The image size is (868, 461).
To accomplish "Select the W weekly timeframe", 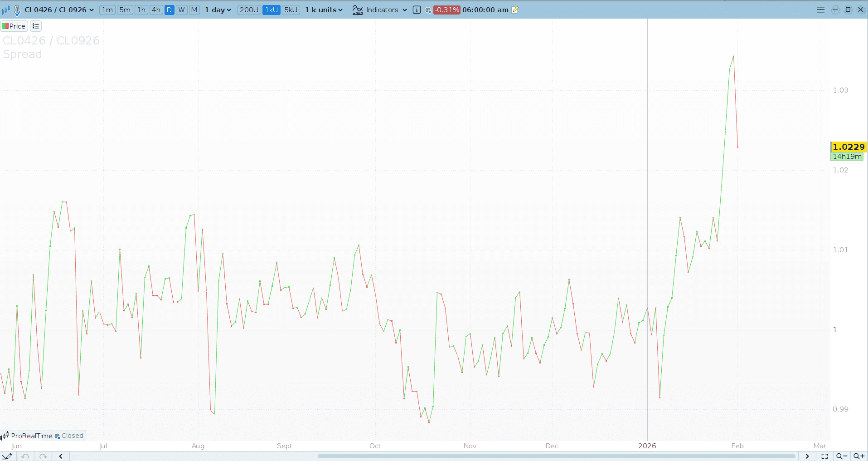I will 181,10.
